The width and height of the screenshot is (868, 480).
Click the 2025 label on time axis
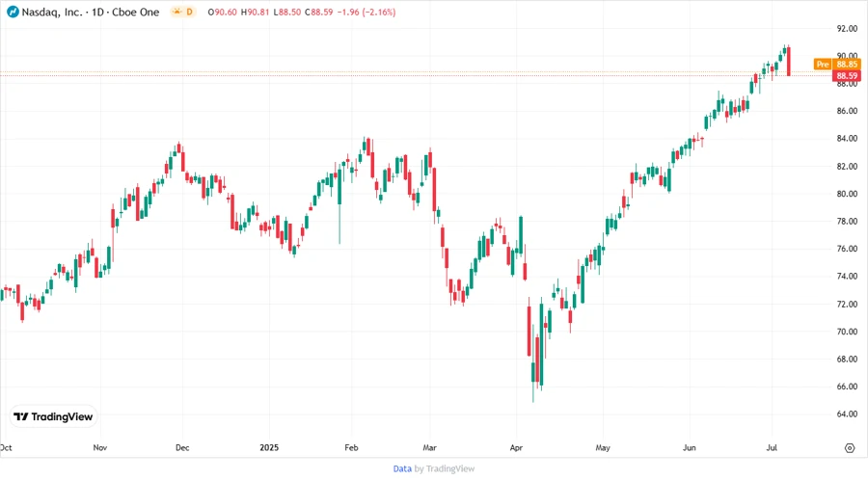click(x=269, y=448)
